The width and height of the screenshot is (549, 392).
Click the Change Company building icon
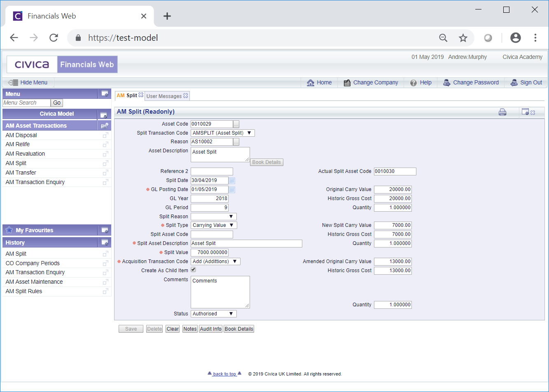coord(347,83)
